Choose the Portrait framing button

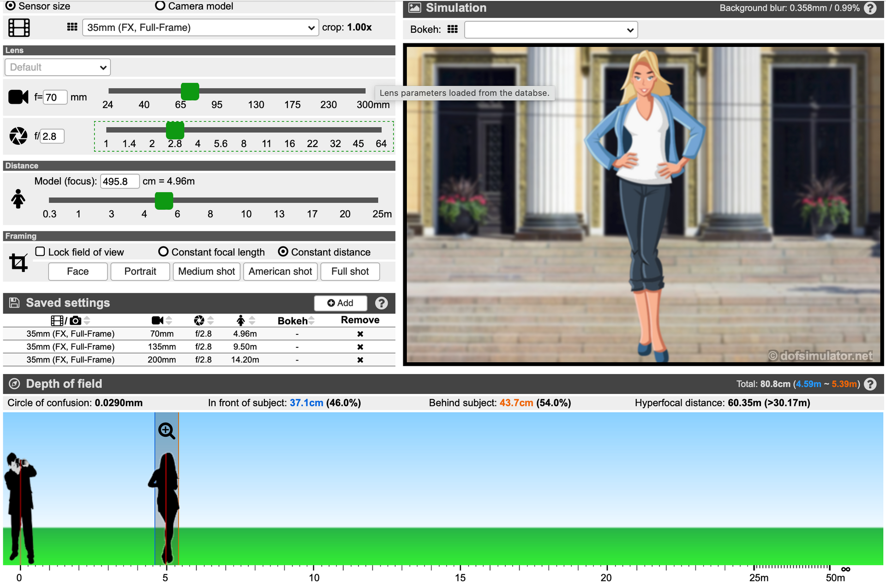(x=140, y=272)
